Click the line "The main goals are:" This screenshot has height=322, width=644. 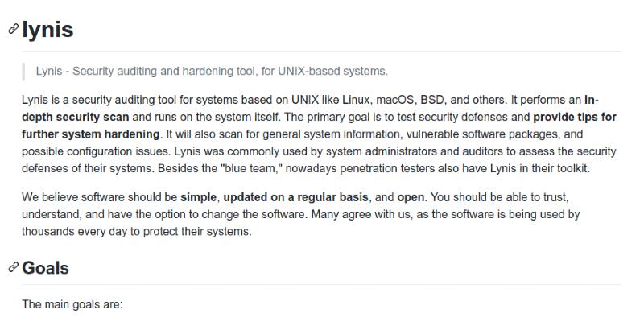click(72, 305)
